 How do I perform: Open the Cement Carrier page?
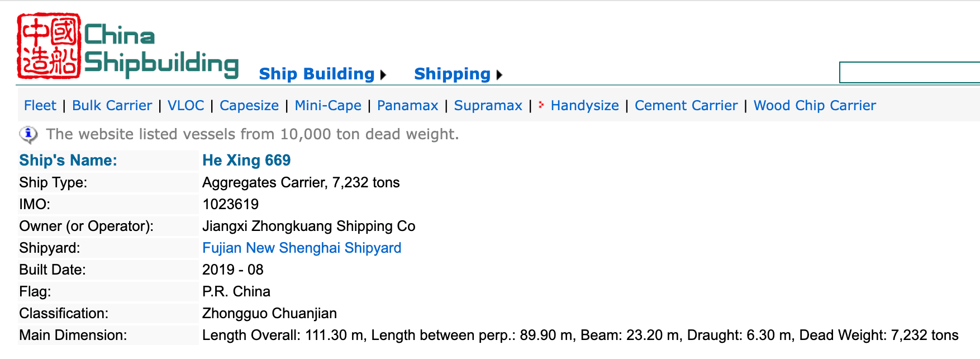click(x=686, y=105)
